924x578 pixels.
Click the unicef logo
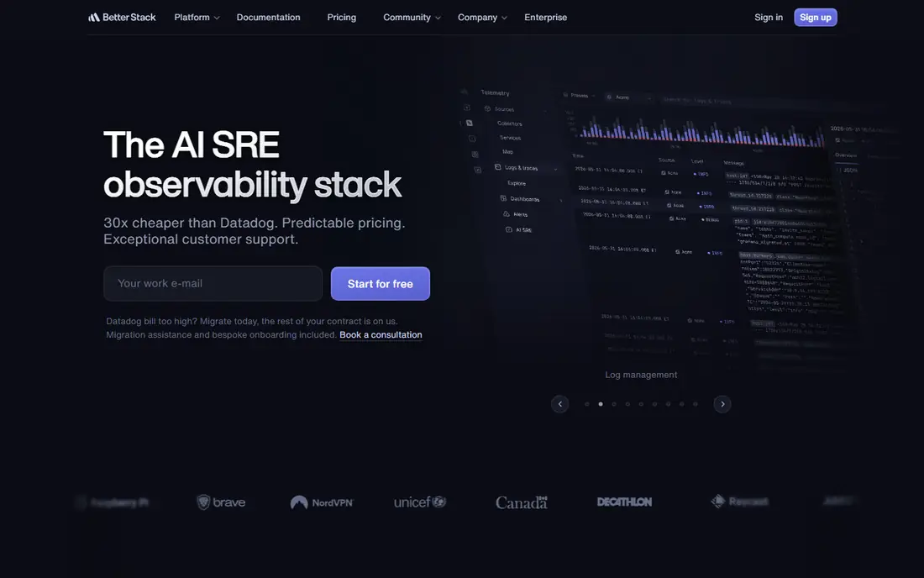(x=420, y=502)
